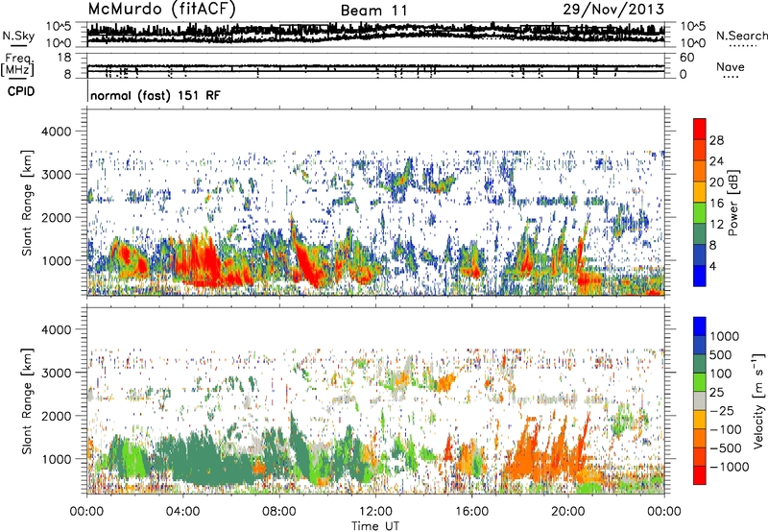Click the '16' label on Power colorbar
The height and width of the screenshot is (532, 768).
(716, 204)
